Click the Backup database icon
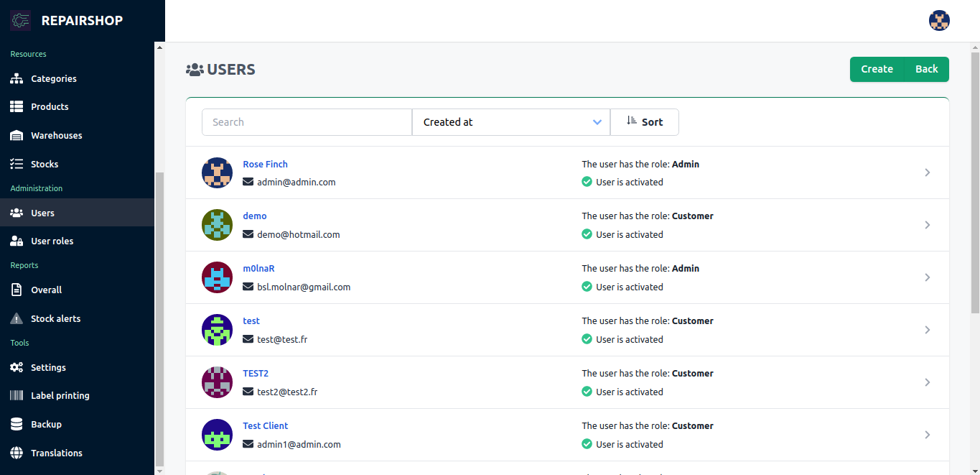The image size is (980, 475). [x=17, y=425]
